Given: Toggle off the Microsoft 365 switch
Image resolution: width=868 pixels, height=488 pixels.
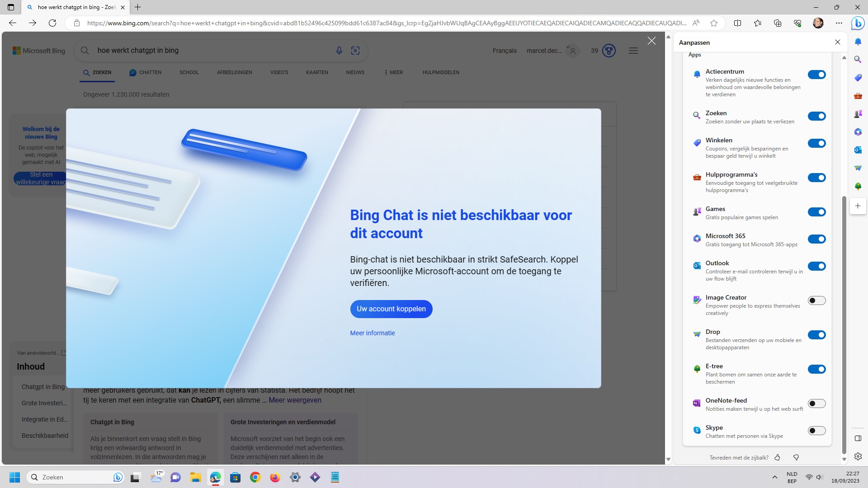Looking at the screenshot, I should coord(816,239).
